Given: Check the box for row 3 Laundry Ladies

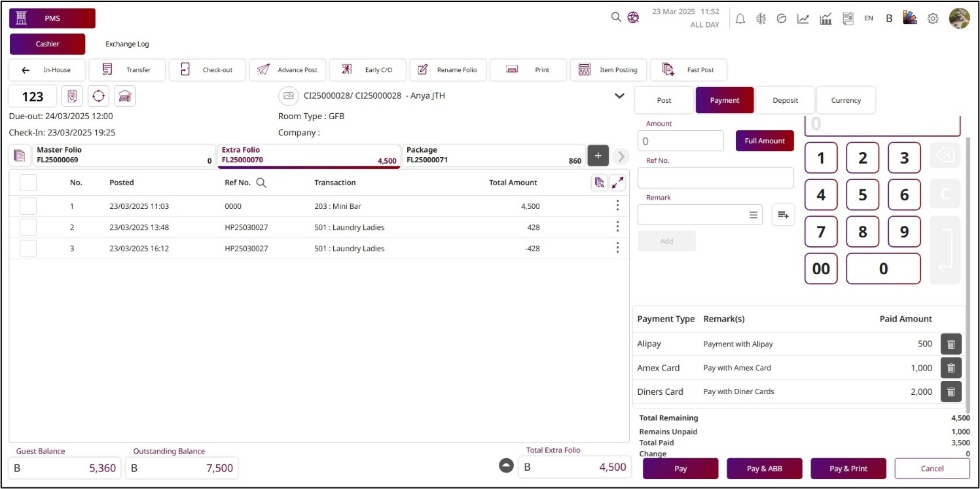Looking at the screenshot, I should [28, 249].
